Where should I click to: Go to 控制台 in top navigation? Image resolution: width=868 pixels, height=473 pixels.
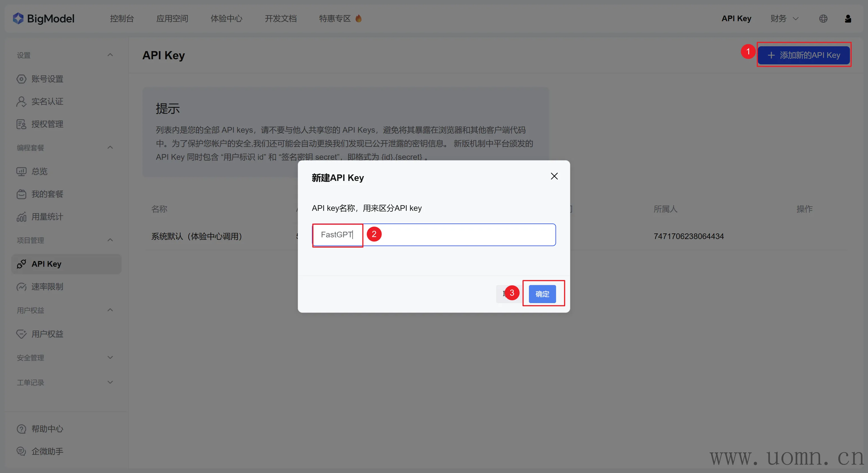[122, 19]
